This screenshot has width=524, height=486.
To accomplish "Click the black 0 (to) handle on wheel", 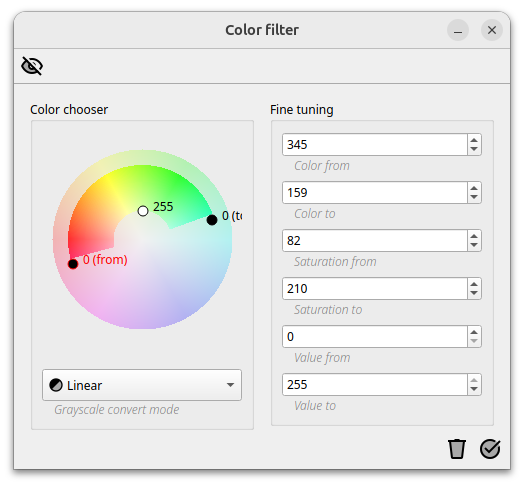I will (x=212, y=220).
